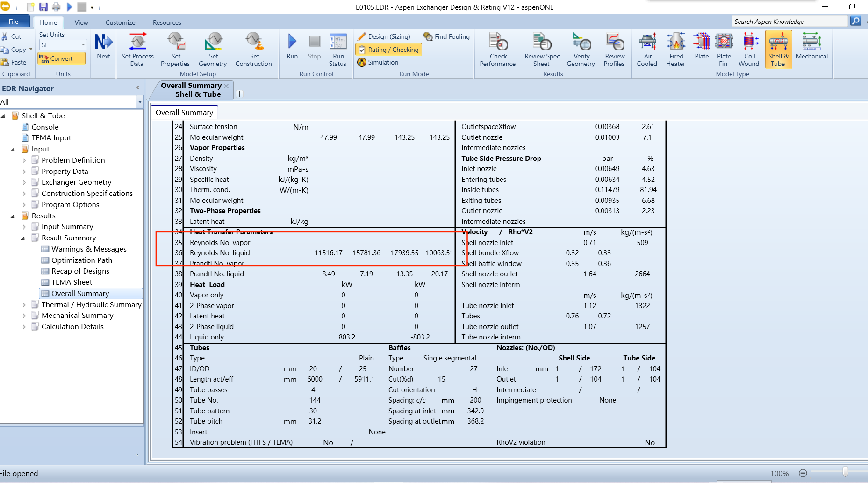Close the Overall Summary Shell & Tube tab
The width and height of the screenshot is (868, 483).
point(226,86)
